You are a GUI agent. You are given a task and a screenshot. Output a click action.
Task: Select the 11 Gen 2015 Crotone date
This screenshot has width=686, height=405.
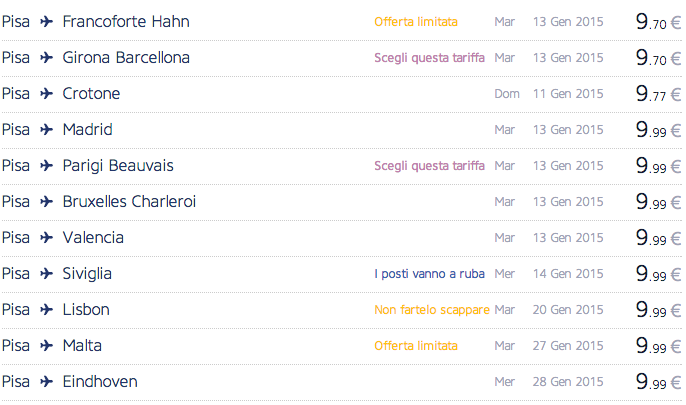(x=568, y=94)
